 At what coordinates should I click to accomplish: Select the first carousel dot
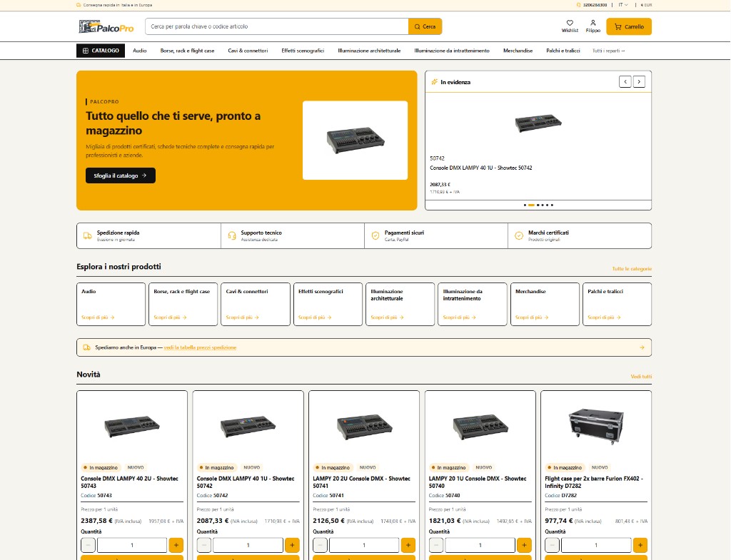[525, 205]
